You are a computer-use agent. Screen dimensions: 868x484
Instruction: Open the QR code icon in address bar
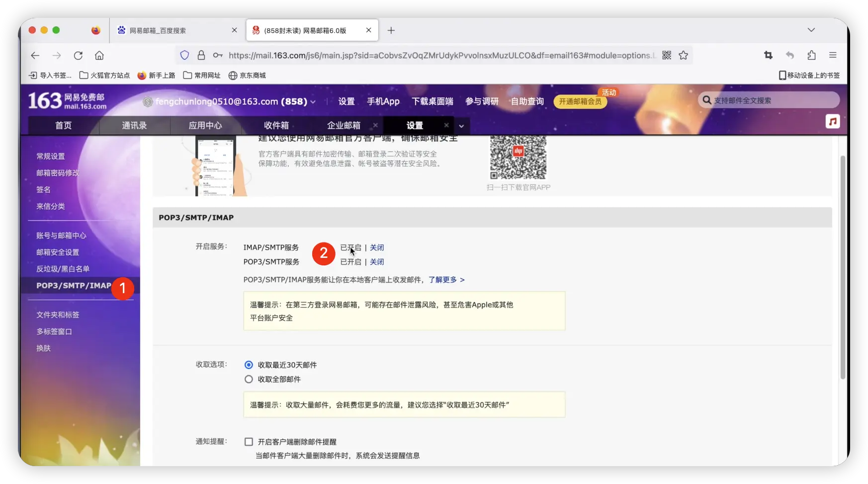tap(666, 55)
